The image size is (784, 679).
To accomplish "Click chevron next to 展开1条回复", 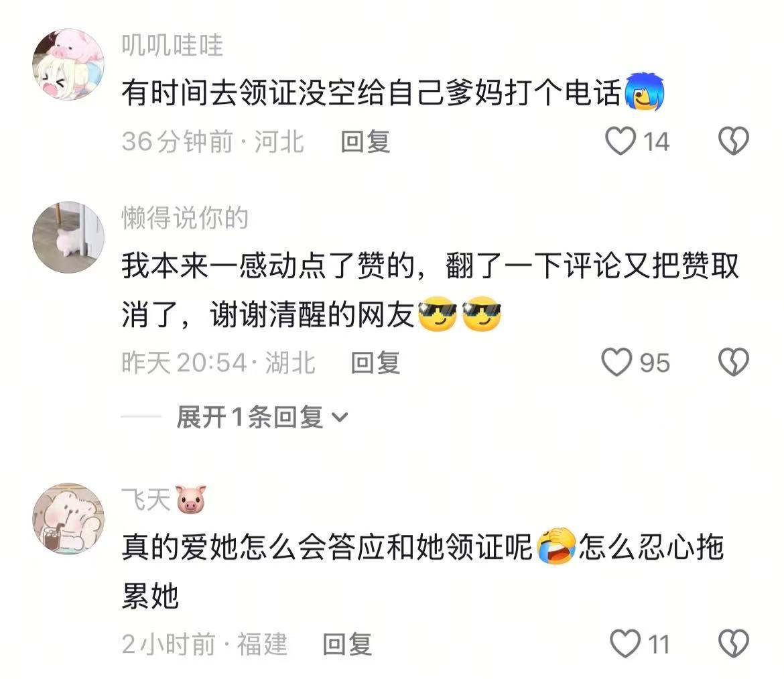I will point(340,417).
